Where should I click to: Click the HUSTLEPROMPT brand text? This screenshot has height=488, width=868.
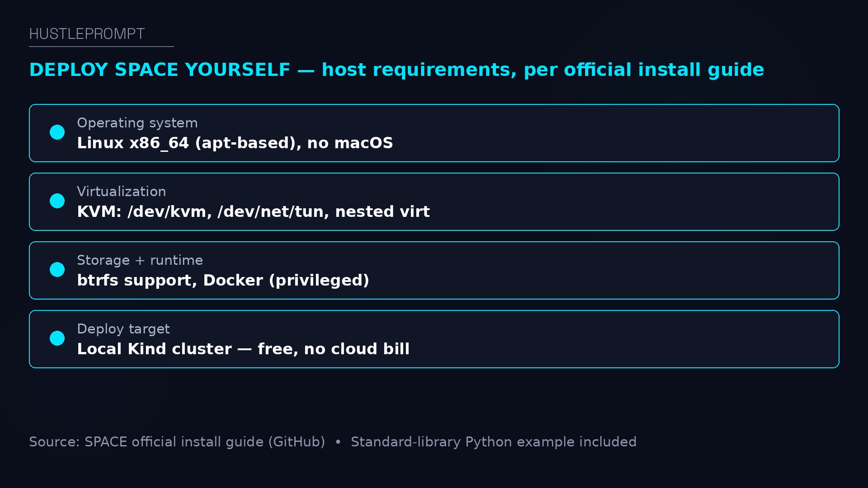87,34
